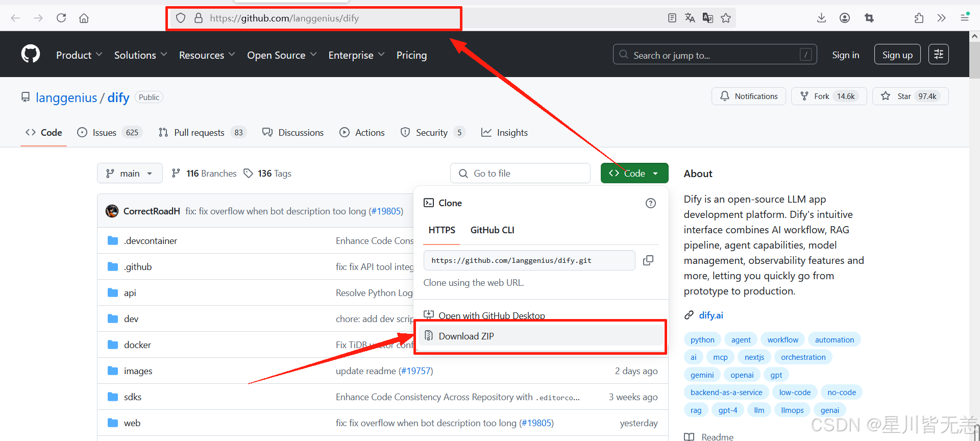Open the dify.ai website link
Screen dimensions: 980x441
click(711, 315)
